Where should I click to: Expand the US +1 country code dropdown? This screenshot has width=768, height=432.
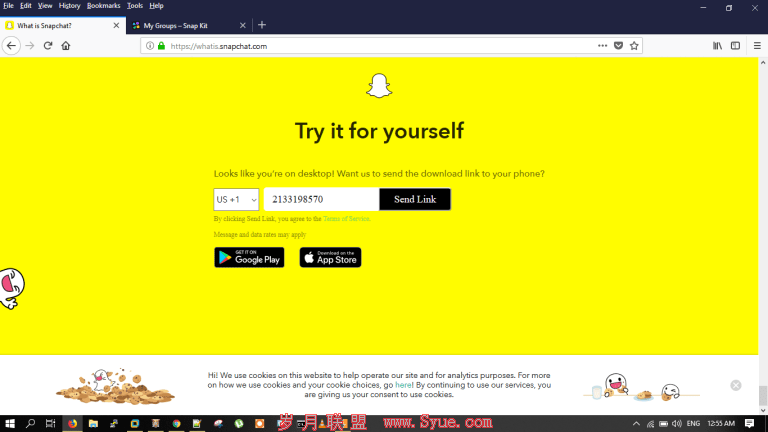[x=236, y=199]
